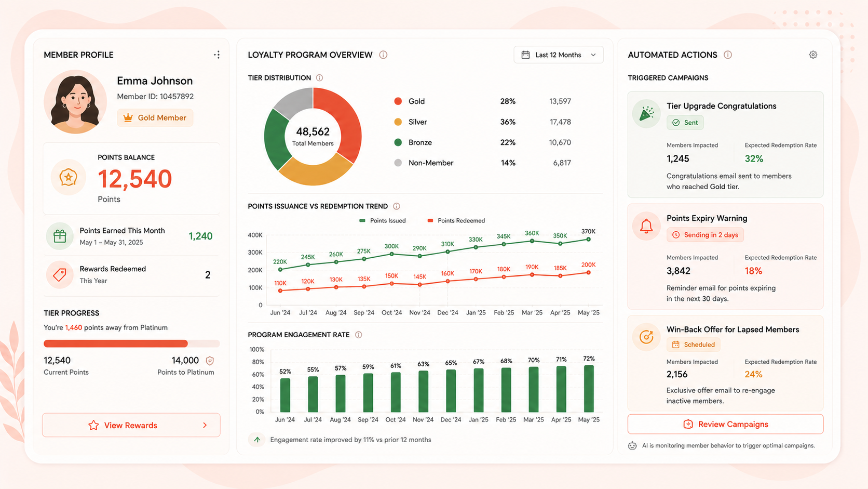Toggle the Points Issued legend entry

point(383,221)
